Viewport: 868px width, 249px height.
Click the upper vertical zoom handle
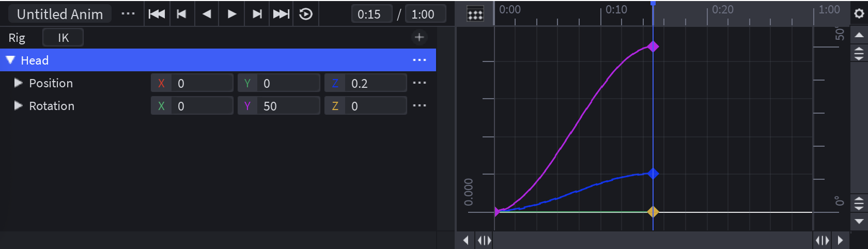click(859, 53)
